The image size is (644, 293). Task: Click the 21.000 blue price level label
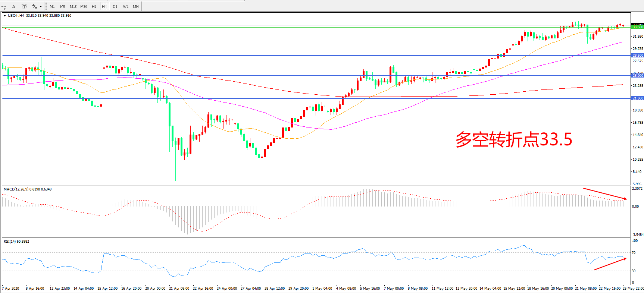pyautogui.click(x=637, y=98)
